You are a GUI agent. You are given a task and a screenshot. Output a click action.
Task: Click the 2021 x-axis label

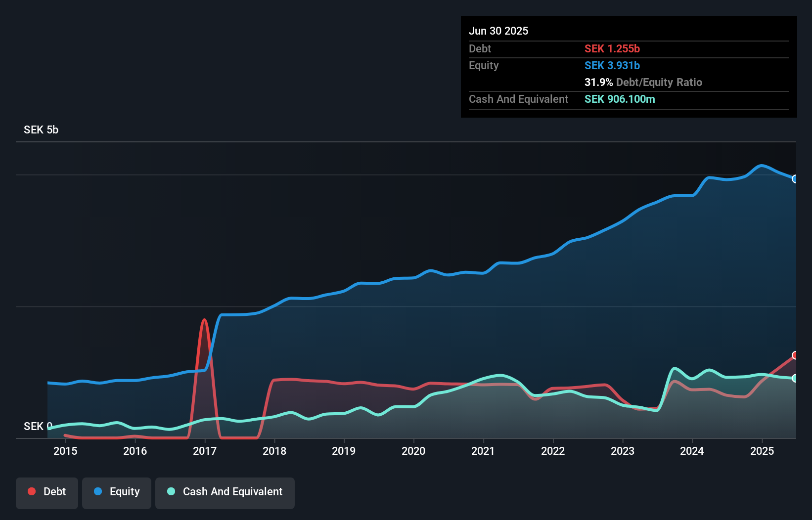click(483, 451)
